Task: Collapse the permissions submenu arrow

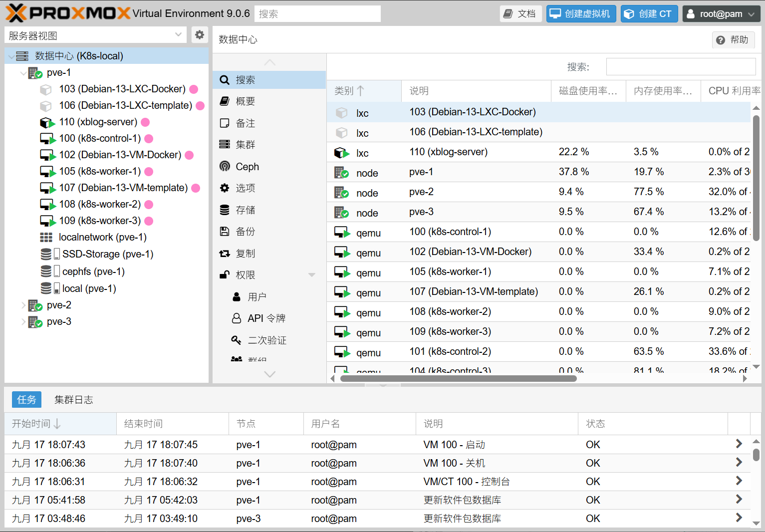Action: [x=312, y=275]
